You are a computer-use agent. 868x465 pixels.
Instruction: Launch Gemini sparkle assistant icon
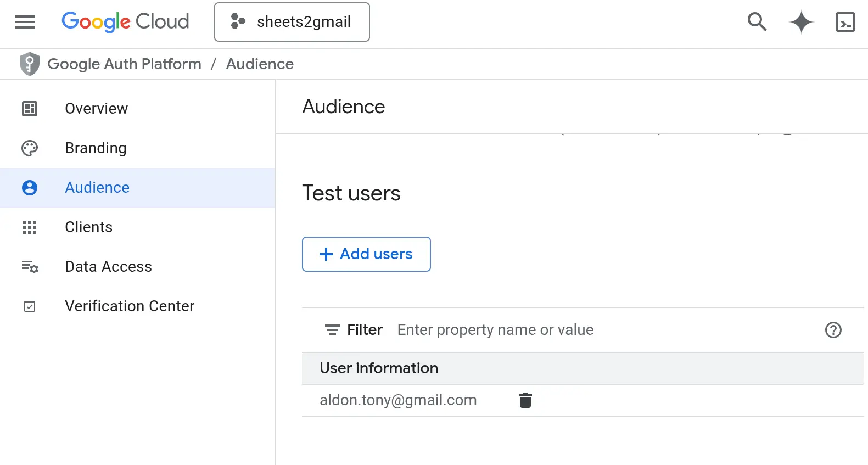(x=801, y=22)
